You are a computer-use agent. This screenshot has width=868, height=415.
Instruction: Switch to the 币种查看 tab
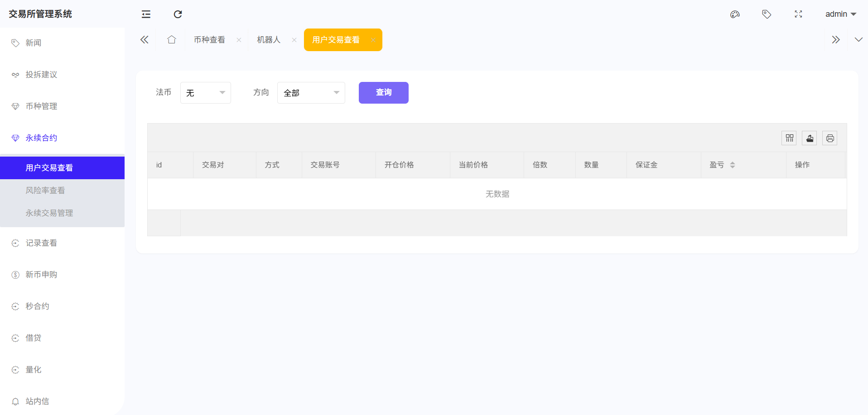coord(209,40)
